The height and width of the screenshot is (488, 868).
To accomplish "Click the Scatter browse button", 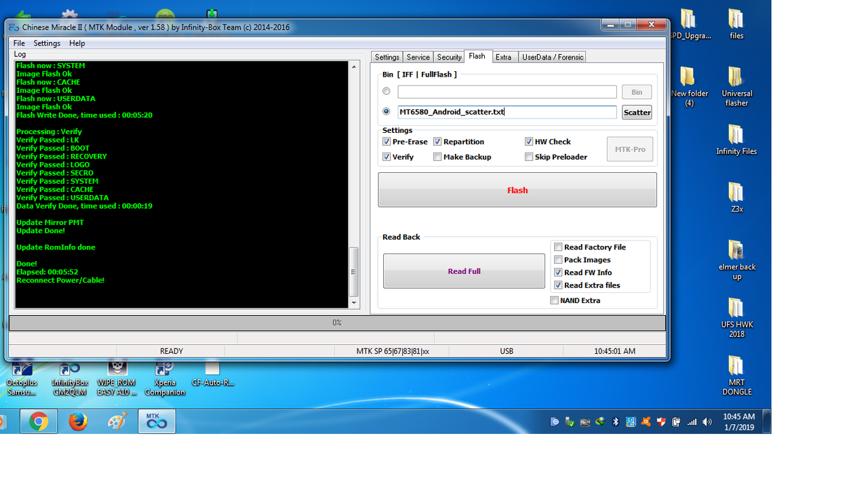I will [x=637, y=112].
